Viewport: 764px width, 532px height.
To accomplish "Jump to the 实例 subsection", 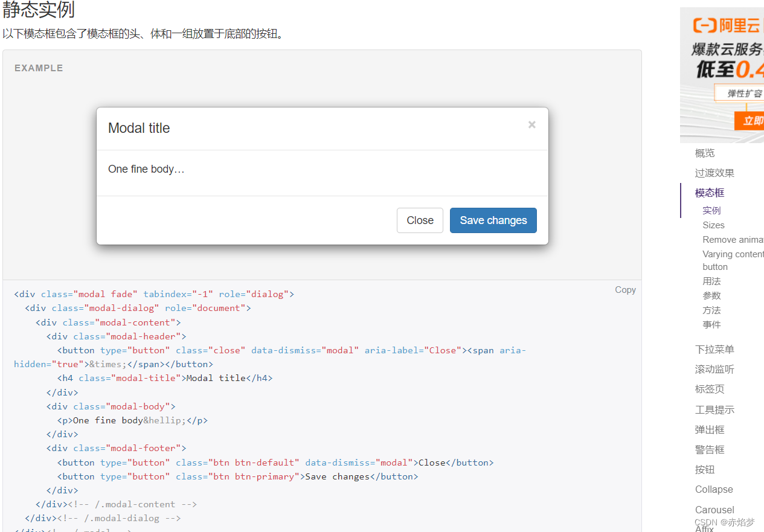I will pyautogui.click(x=711, y=210).
